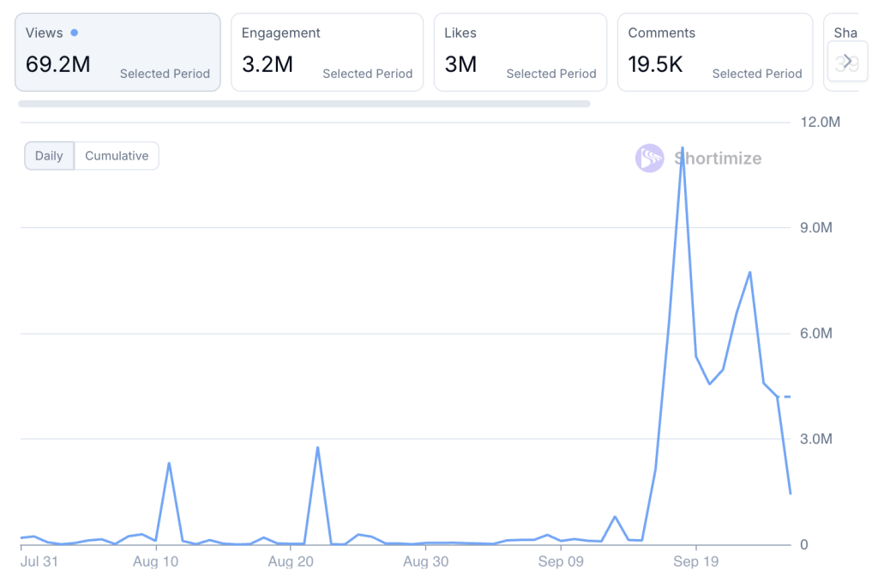Switch chart to Daily mode
This screenshot has width=878, height=588.
coord(49,156)
